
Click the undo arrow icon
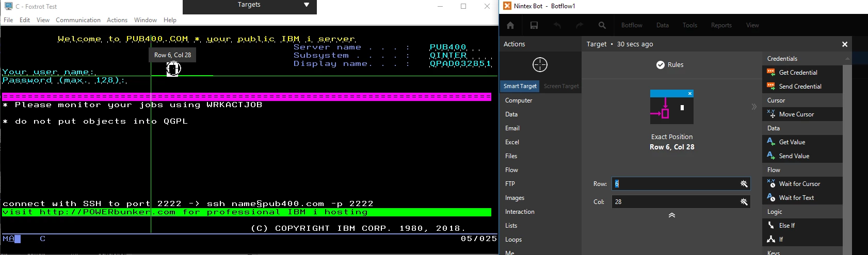point(557,25)
